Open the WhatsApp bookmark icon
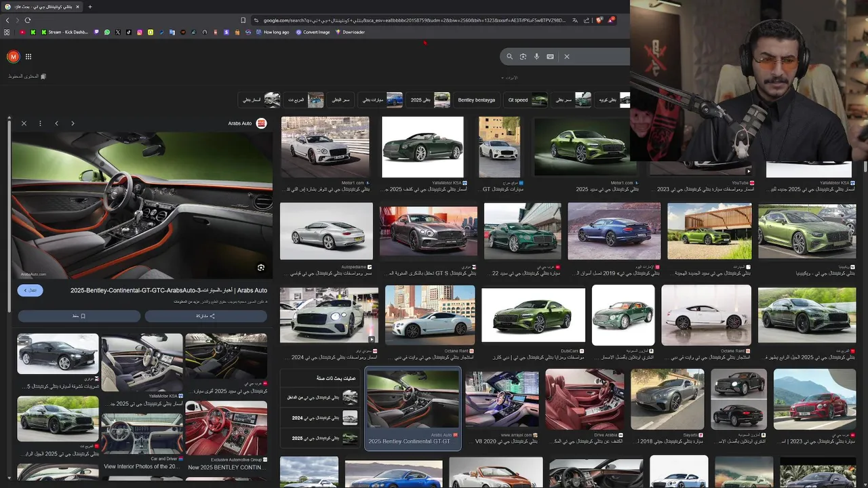Image resolution: width=868 pixels, height=488 pixels. (x=106, y=32)
